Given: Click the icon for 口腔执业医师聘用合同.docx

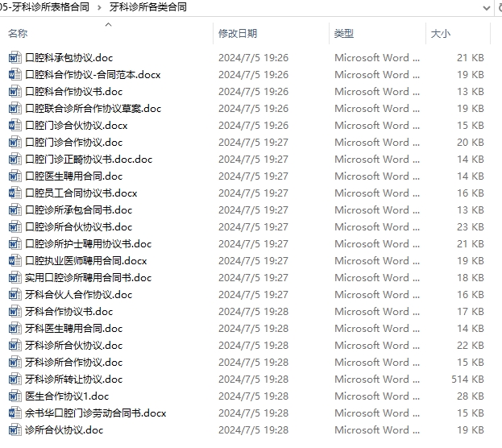Looking at the screenshot, I should [15, 261].
